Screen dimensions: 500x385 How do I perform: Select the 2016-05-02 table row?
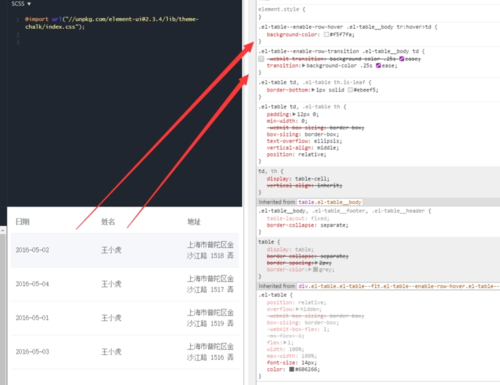pos(125,250)
